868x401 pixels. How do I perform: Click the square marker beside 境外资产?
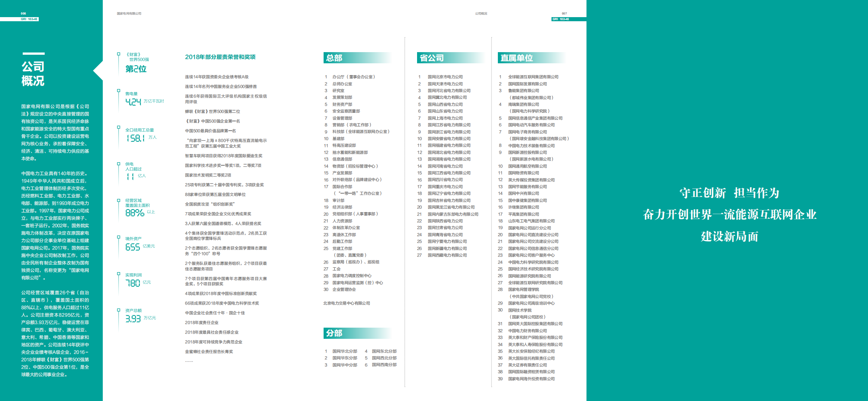click(118, 236)
